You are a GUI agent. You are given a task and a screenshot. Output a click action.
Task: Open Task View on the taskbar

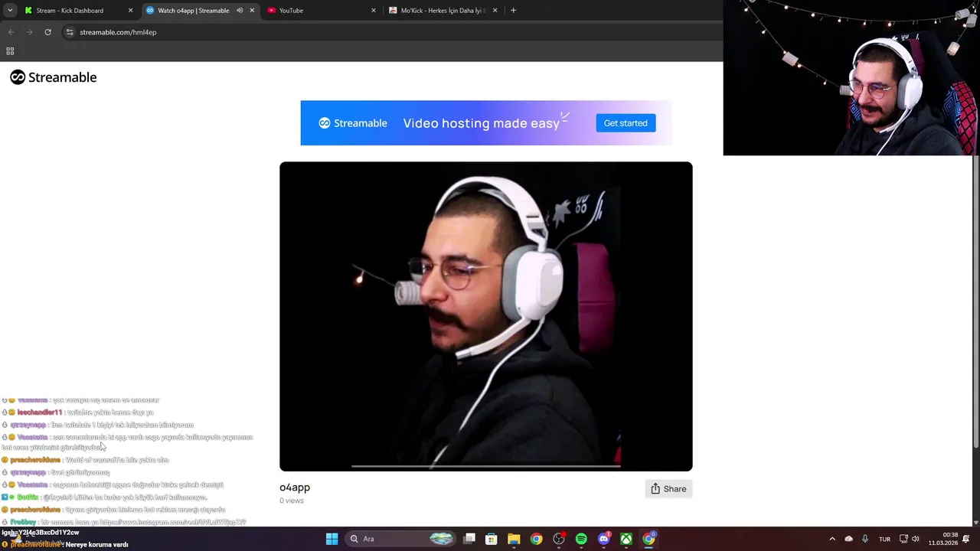point(469,539)
